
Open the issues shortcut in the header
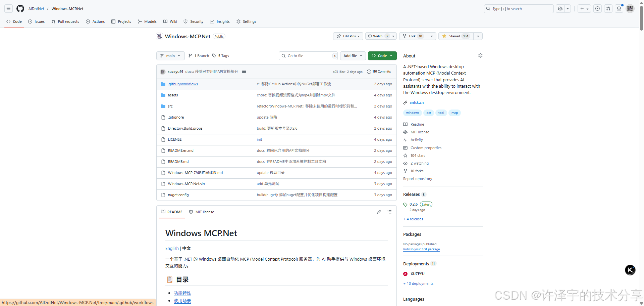pos(597,9)
